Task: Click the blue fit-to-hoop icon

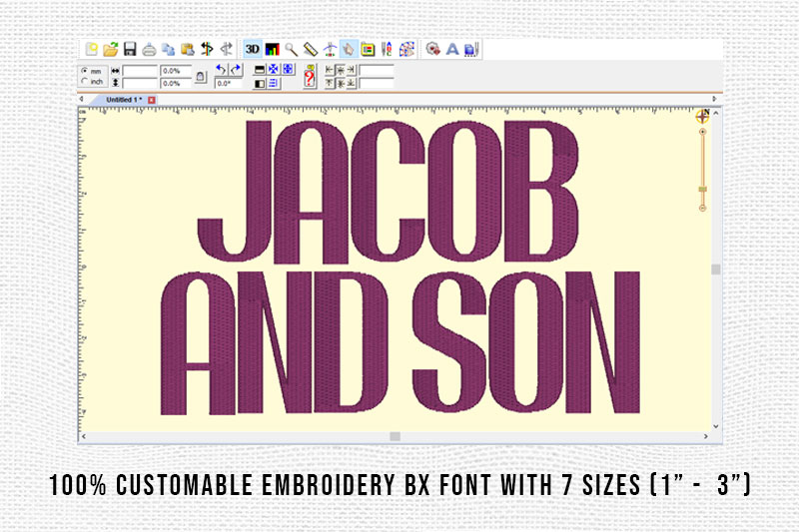Action: coord(288,69)
